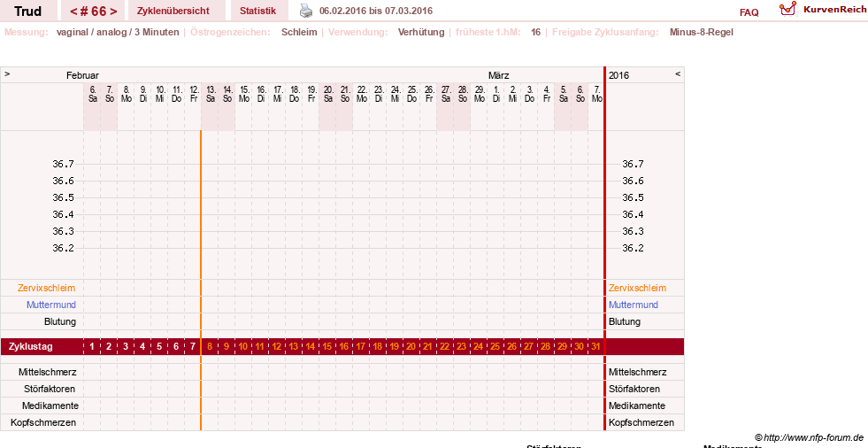Click the Minus-8-Regel value
Image resolution: width=868 pixels, height=448 pixels.
[x=702, y=32]
